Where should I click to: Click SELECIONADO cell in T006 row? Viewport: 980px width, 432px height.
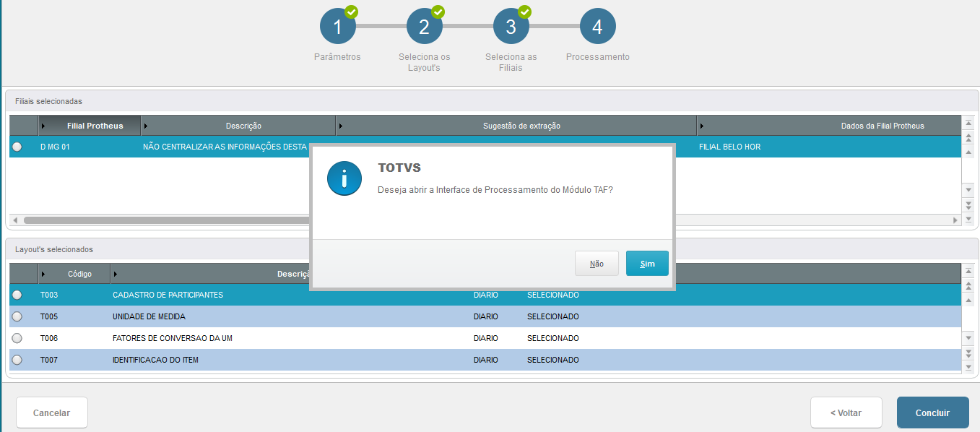[553, 338]
